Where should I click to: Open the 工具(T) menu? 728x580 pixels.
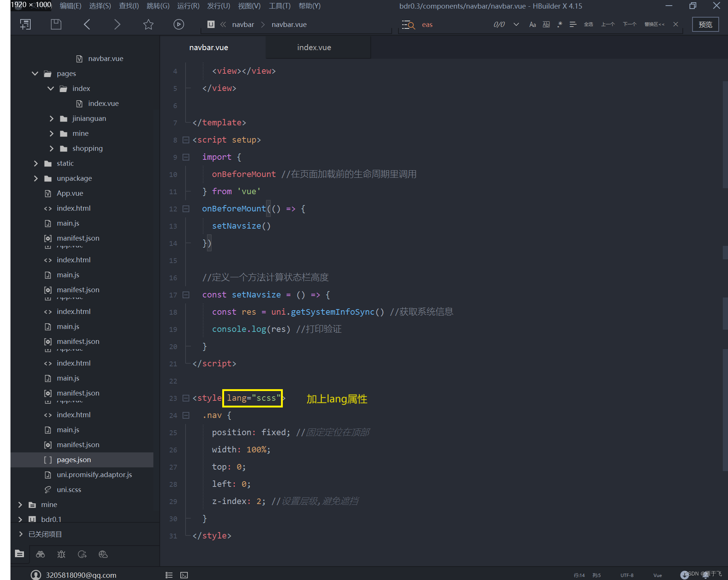[279, 6]
